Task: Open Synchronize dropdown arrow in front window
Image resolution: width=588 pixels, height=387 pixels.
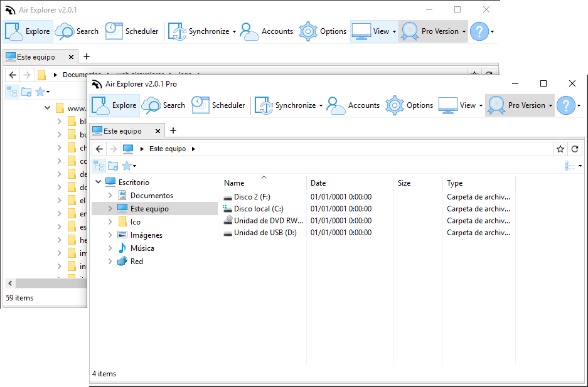Action: pos(321,105)
